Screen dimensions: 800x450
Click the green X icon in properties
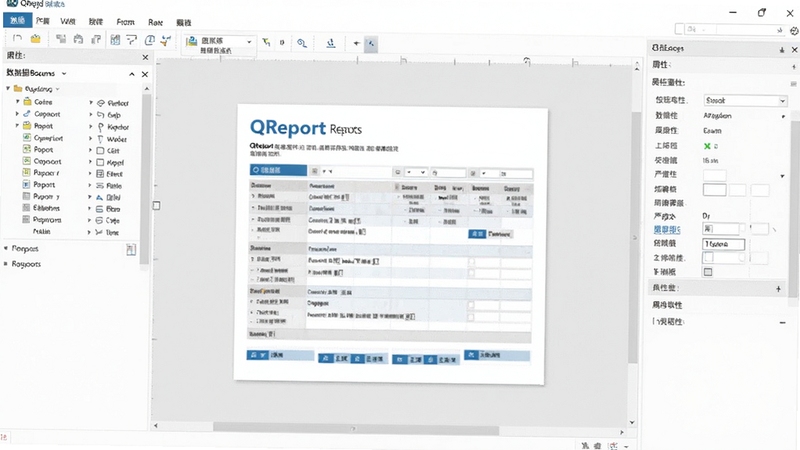pyautogui.click(x=707, y=146)
